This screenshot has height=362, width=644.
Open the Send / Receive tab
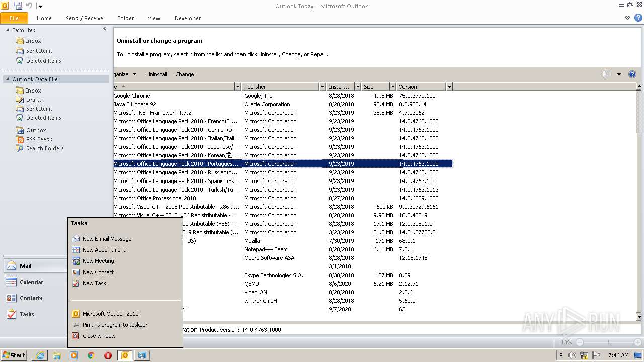coord(85,18)
